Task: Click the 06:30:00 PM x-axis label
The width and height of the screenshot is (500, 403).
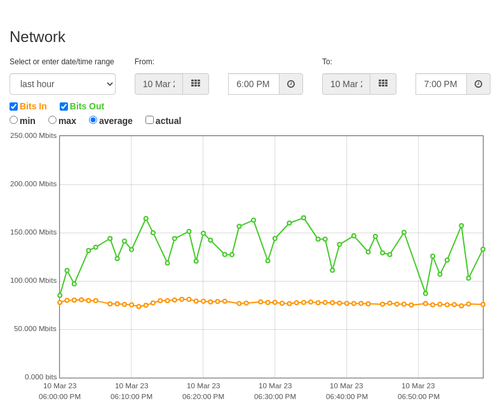Action: (x=275, y=397)
